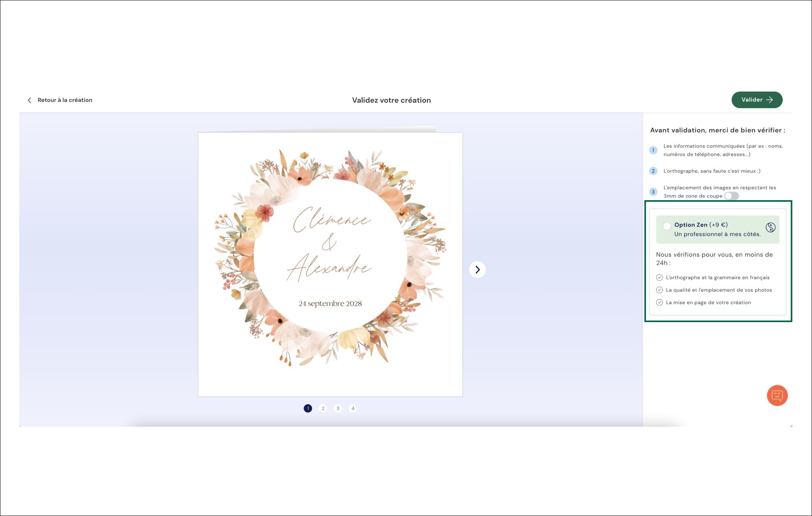This screenshot has height=516, width=812.
Task: Click checkmark icon beside qualité de vos photos
Action: [659, 290]
